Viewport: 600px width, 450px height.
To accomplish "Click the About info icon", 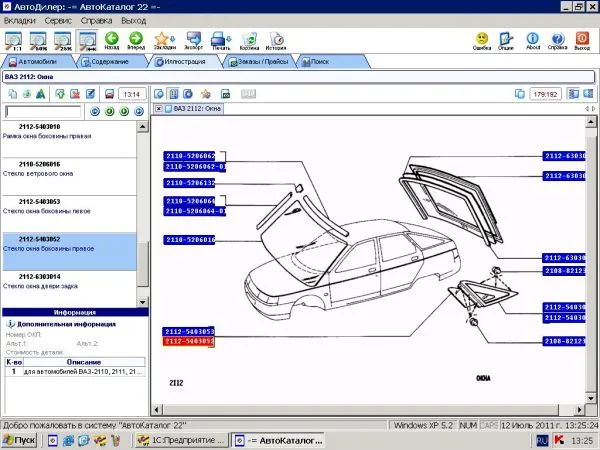I will click(x=533, y=41).
